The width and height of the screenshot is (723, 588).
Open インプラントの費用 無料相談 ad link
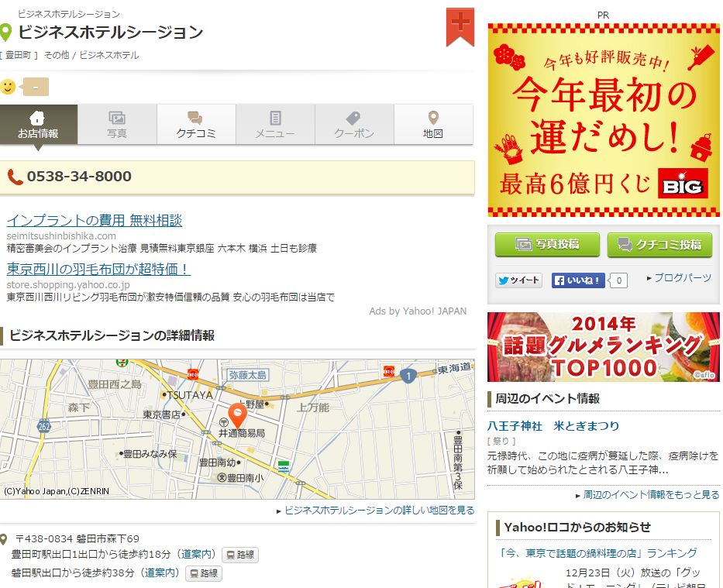pos(95,220)
